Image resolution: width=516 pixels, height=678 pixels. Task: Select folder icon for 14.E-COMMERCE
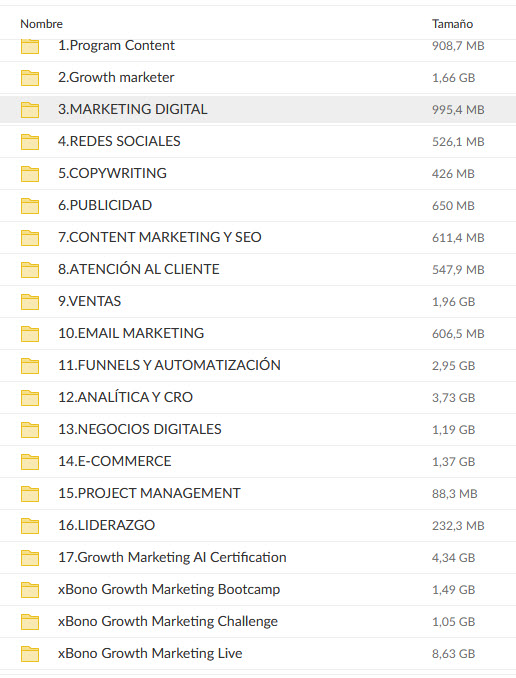[x=30, y=462]
